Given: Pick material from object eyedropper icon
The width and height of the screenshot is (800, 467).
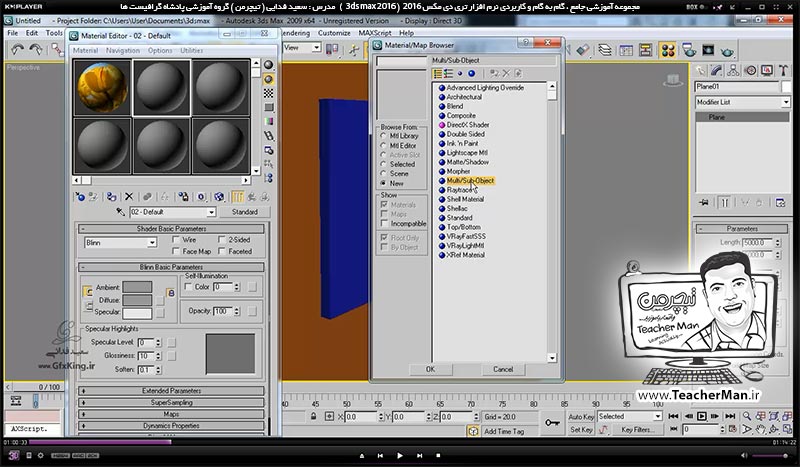Looking at the screenshot, I should pyautogui.click(x=120, y=212).
